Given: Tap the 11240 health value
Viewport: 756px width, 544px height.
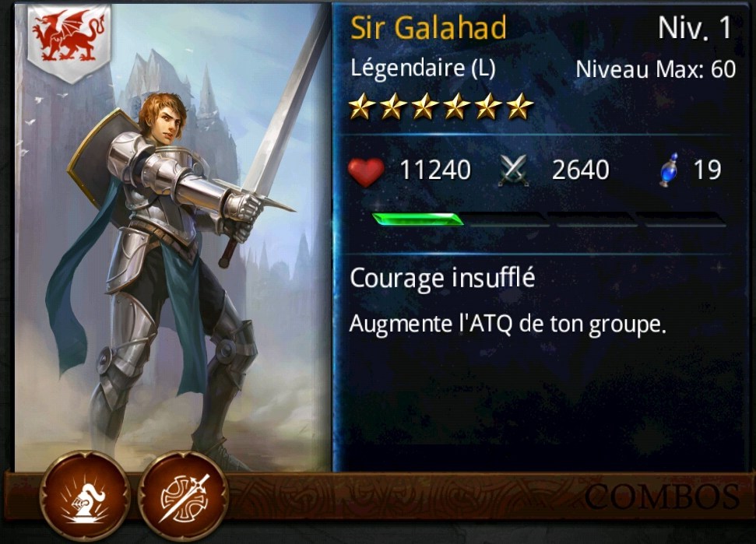Looking at the screenshot, I should click(x=435, y=170).
